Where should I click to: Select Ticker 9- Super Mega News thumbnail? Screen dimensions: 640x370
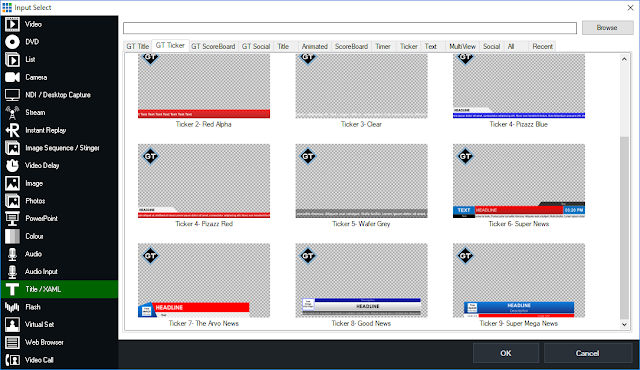[x=519, y=280]
